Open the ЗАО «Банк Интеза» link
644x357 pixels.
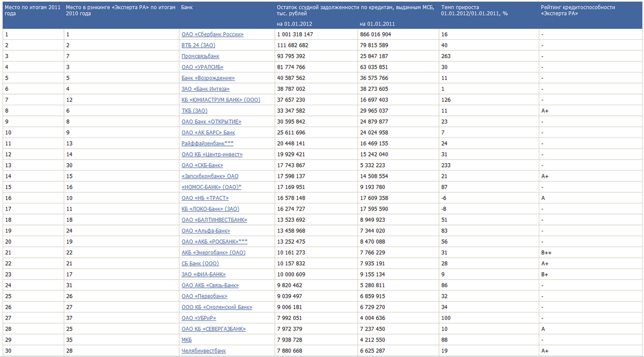coord(206,89)
